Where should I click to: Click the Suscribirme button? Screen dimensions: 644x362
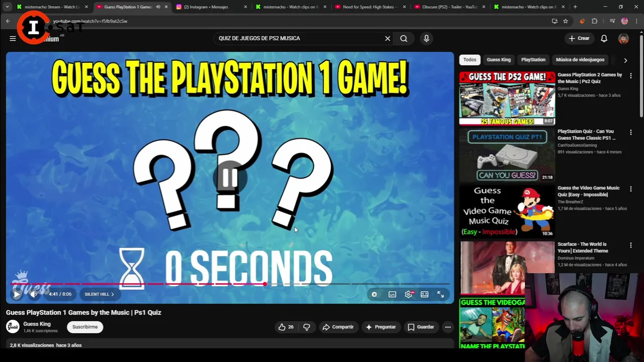tap(85, 327)
